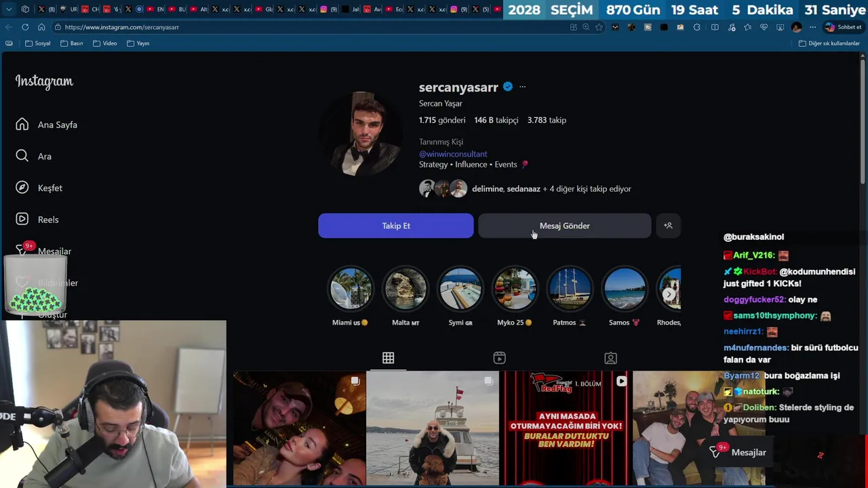Click the browser back arrow
Image resolution: width=868 pixels, height=488 pixels.
pos(9,27)
